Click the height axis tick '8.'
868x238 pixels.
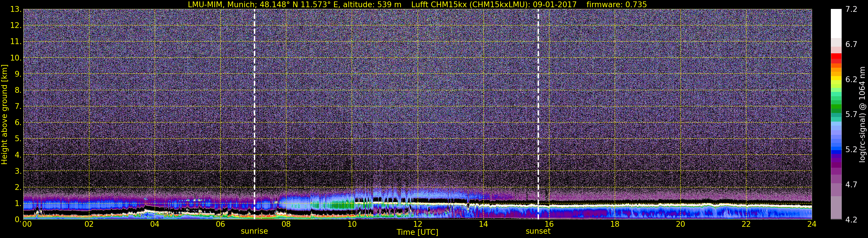click(18, 90)
